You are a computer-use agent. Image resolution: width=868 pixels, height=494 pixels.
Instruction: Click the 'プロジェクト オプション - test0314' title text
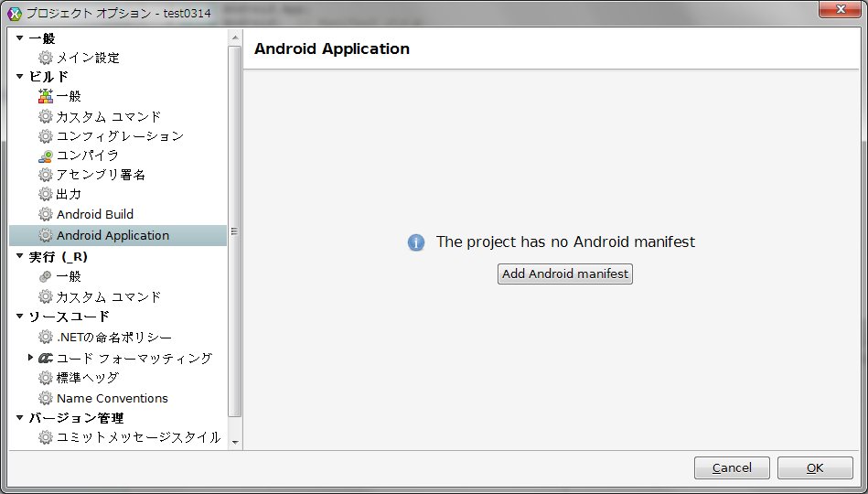[119, 14]
